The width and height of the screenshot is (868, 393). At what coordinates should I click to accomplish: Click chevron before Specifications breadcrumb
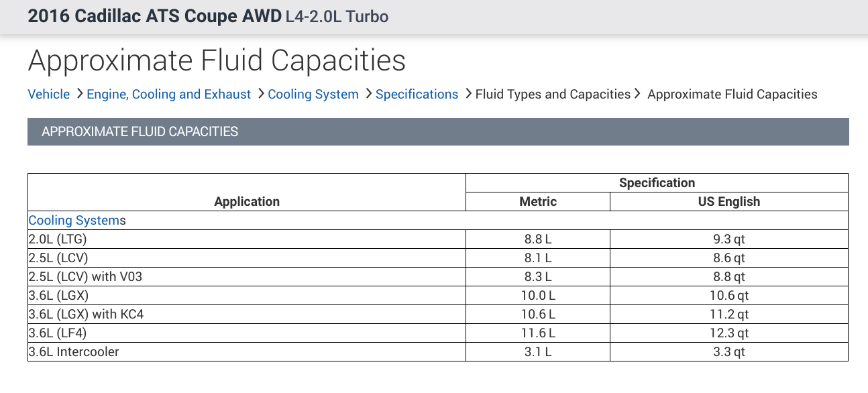click(x=369, y=94)
